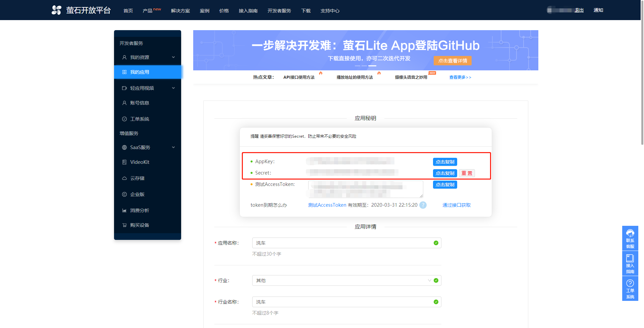Click 重置 button to reset Secret
The image size is (644, 328).
pyautogui.click(x=467, y=173)
